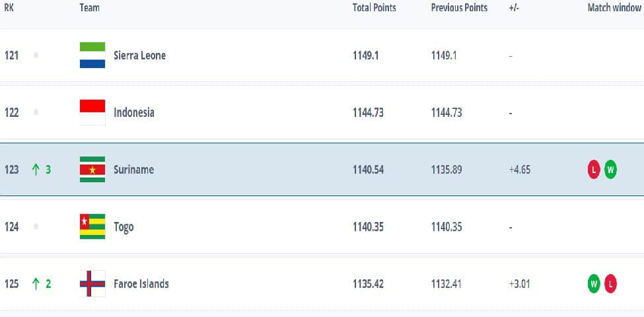Sort by the Total Points column header

[374, 8]
